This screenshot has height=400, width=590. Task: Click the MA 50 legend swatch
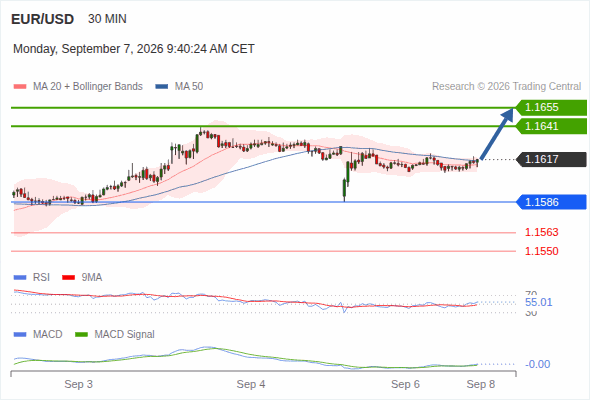pos(162,87)
